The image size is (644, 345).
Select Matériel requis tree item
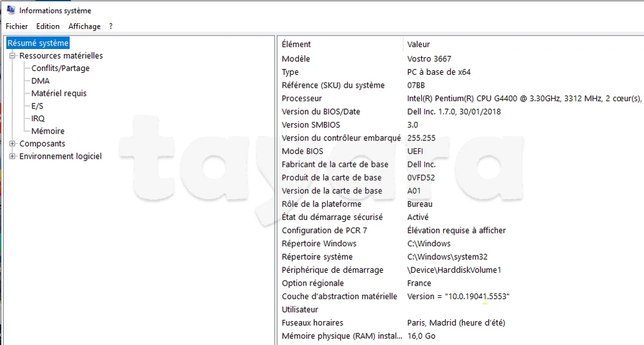pos(59,94)
